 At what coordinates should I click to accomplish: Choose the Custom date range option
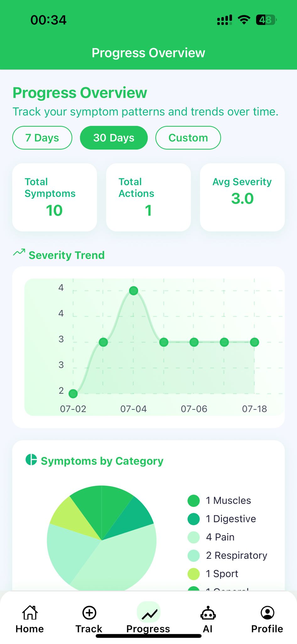pyautogui.click(x=188, y=138)
